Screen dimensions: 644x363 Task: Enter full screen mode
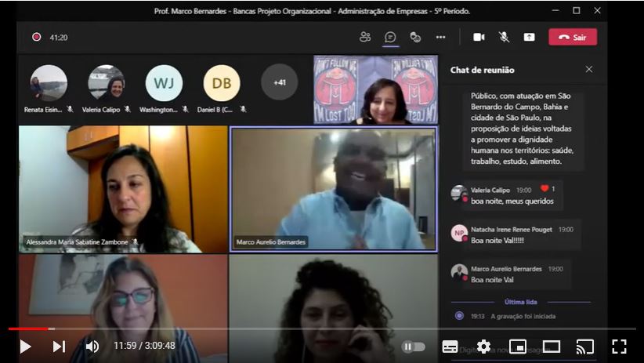(619, 347)
